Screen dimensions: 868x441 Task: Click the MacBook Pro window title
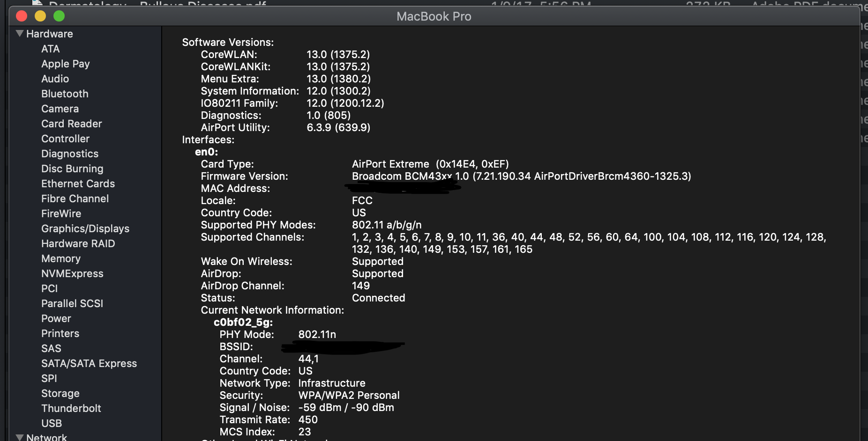pos(434,16)
